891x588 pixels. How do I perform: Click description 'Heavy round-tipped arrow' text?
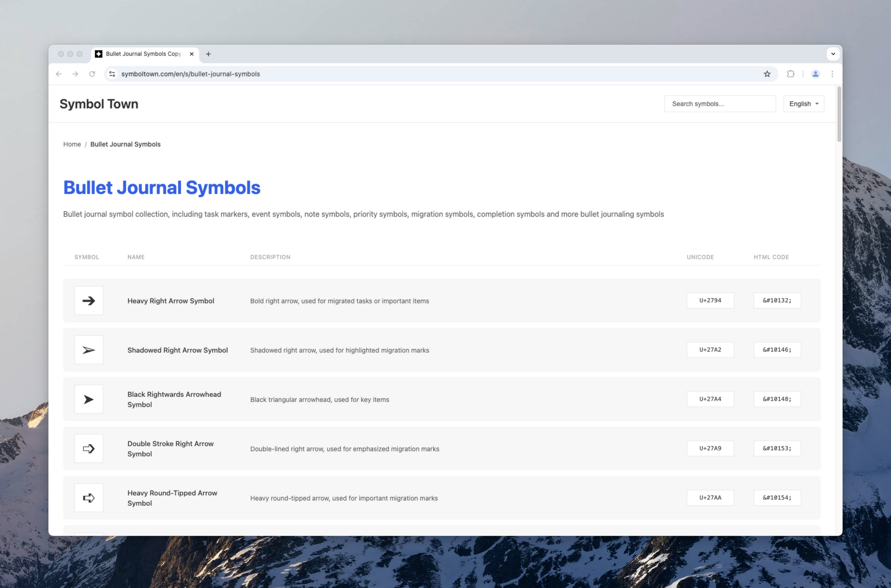pos(344,498)
